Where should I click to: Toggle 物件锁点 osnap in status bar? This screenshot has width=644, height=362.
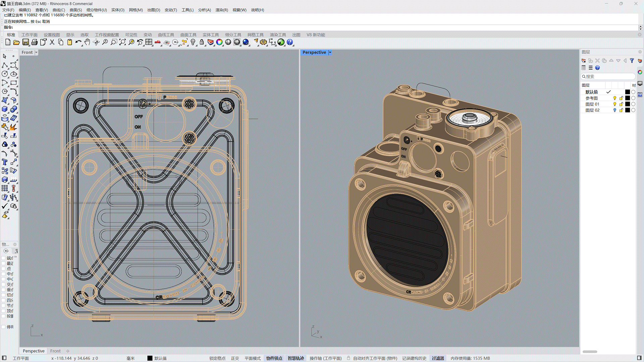click(274, 358)
